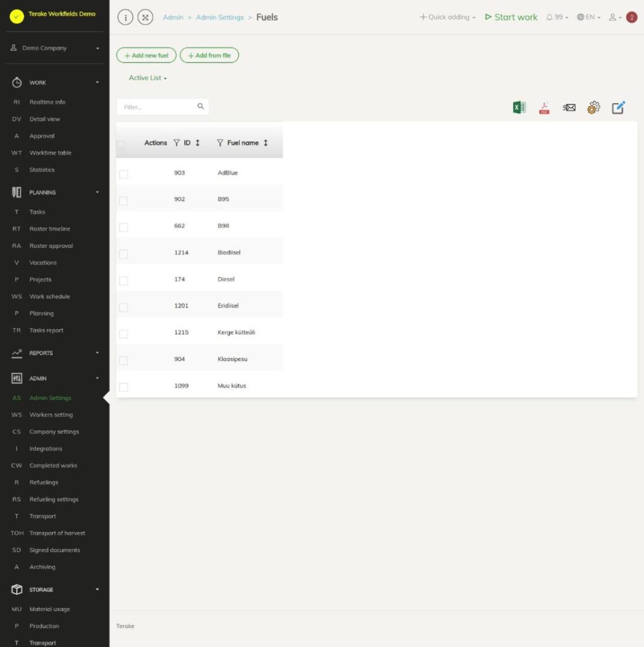Filter by Fuel name funnel icon

tap(220, 143)
